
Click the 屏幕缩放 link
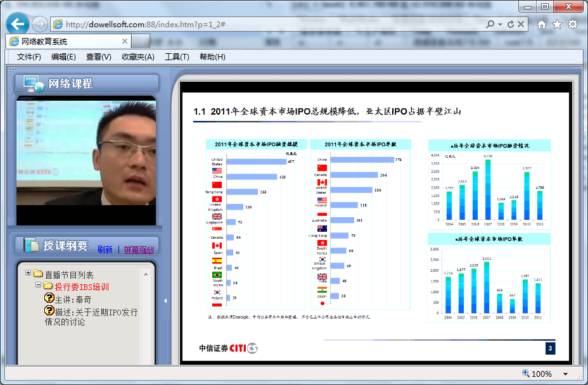click(x=139, y=249)
